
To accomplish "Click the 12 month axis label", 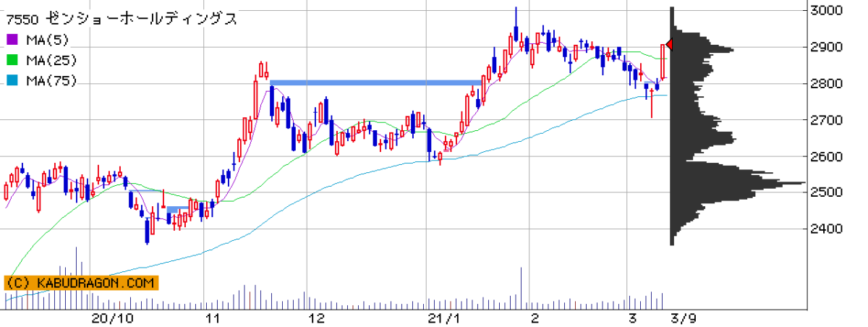I will [316, 318].
